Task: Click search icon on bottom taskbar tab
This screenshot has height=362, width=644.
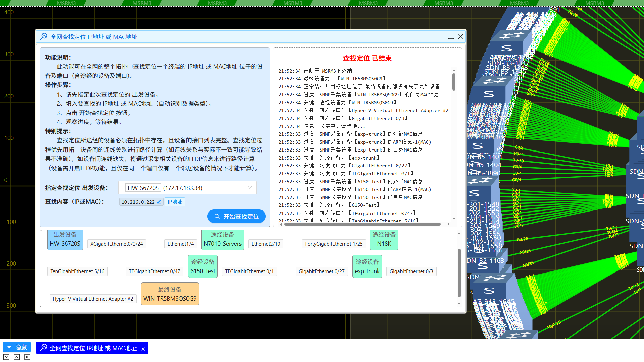Action: point(44,348)
